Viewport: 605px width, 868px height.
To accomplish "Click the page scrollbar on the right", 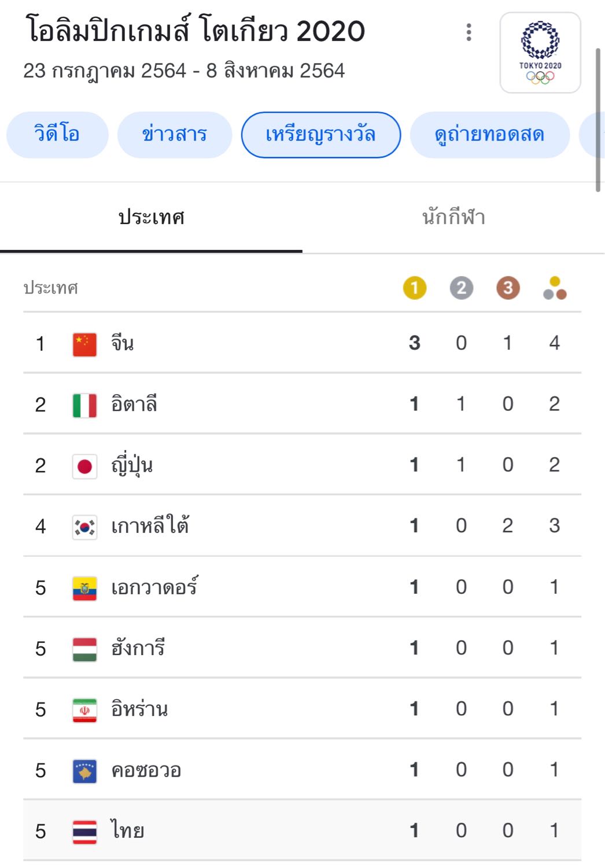I will (x=598, y=119).
